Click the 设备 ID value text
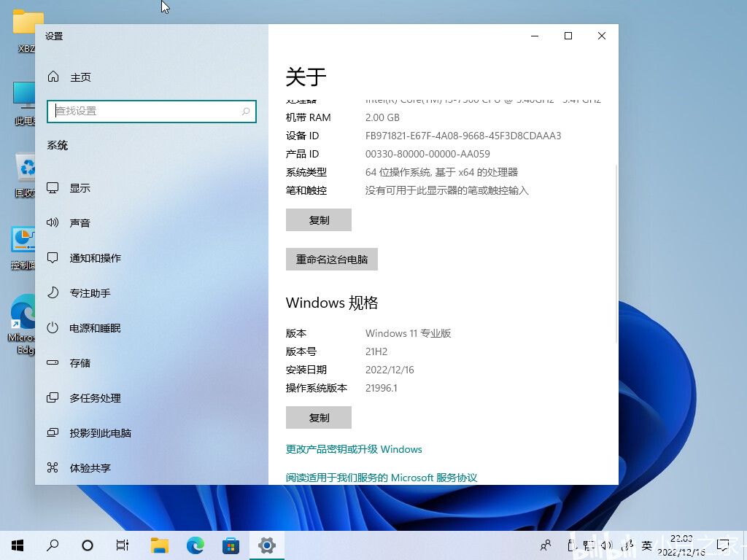The image size is (747, 560). (463, 136)
